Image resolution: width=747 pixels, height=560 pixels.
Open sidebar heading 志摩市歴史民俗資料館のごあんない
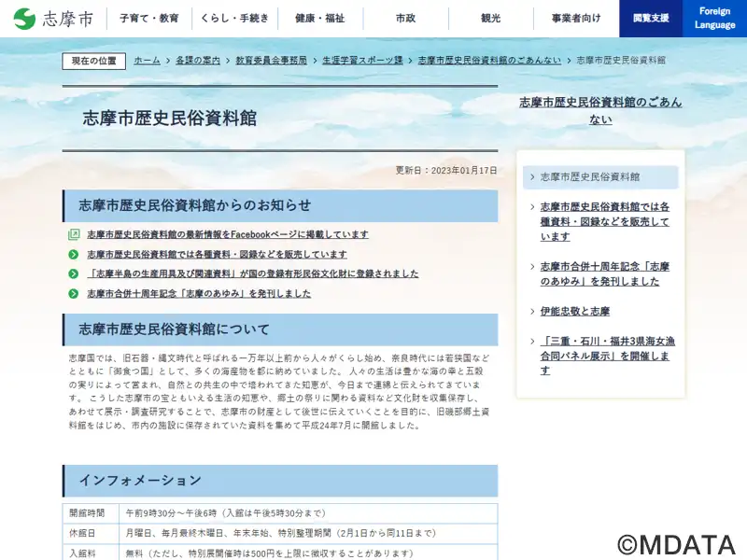pyautogui.click(x=600, y=110)
